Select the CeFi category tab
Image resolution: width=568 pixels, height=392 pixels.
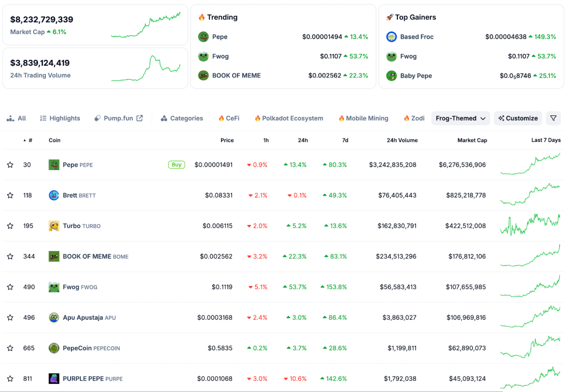pos(229,118)
